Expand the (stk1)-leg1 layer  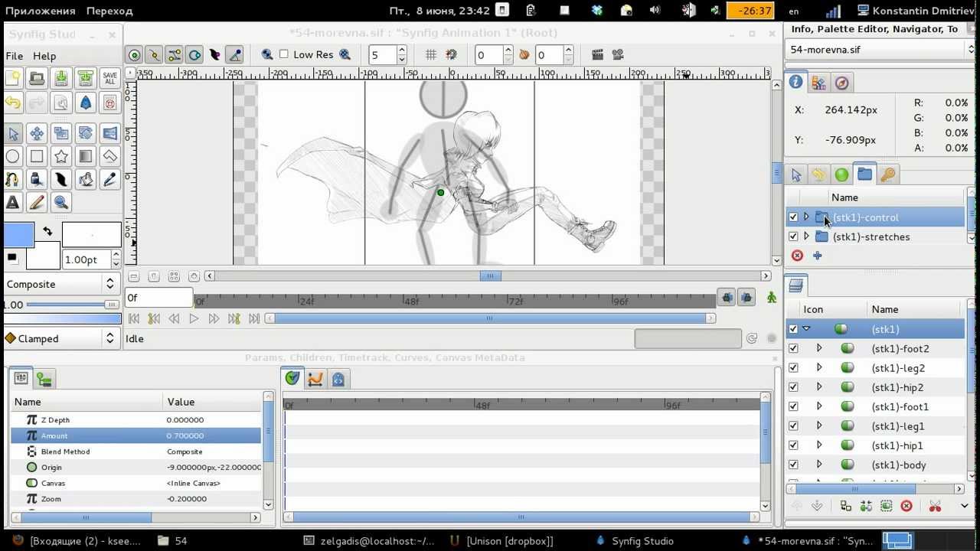(x=819, y=425)
